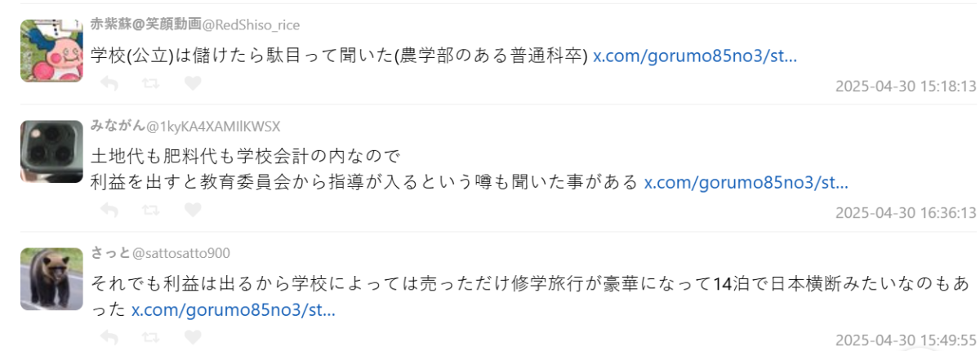
Task: Open 赤紫蘇@笑顔動画's avatar image
Action: click(51, 51)
